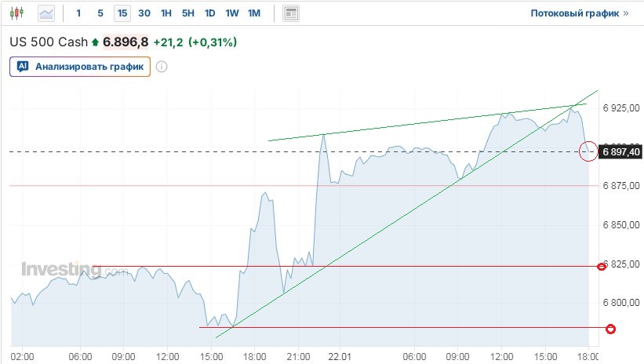This screenshot has width=644, height=364.
Task: Click the active 15 minute timeframe
Action: [122, 13]
